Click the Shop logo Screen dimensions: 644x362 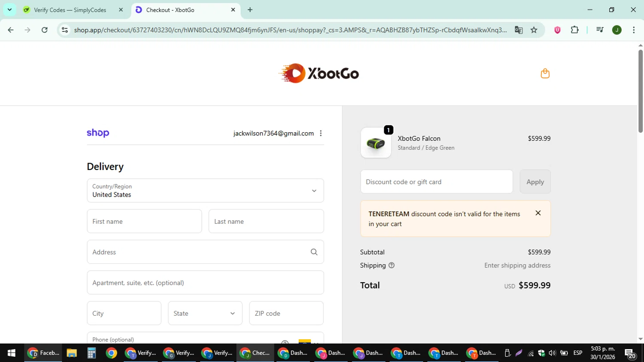98,133
